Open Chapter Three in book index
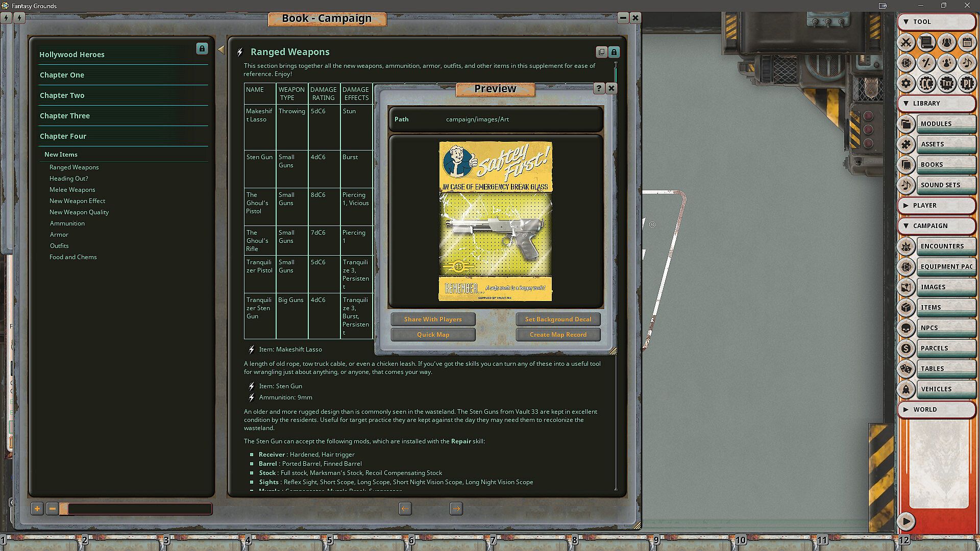The width and height of the screenshot is (980, 551). point(65,116)
